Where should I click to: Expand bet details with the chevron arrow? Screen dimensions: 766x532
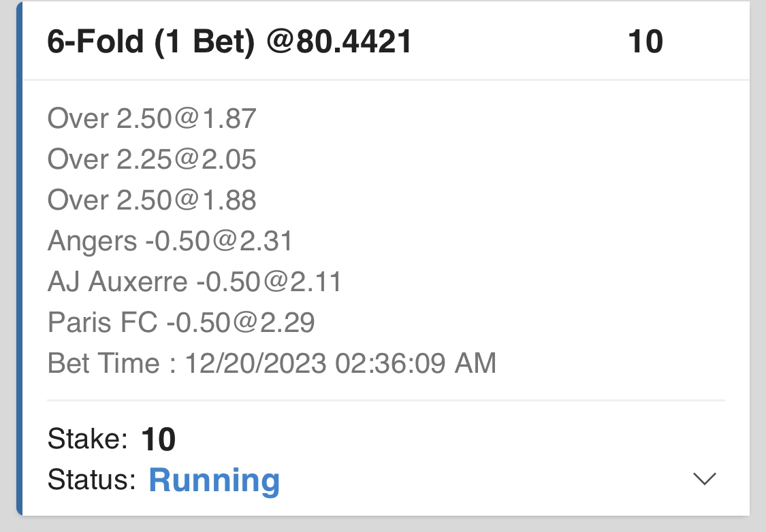(x=704, y=479)
